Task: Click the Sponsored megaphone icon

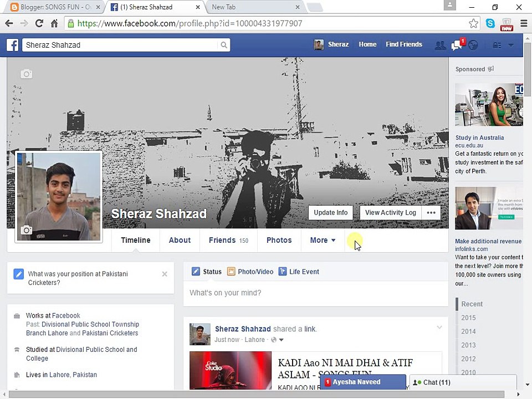Action: pos(490,69)
